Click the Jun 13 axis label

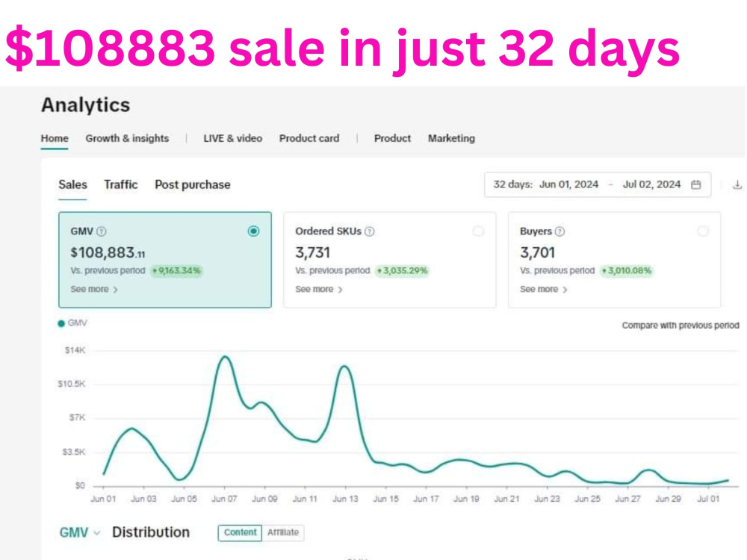click(345, 499)
